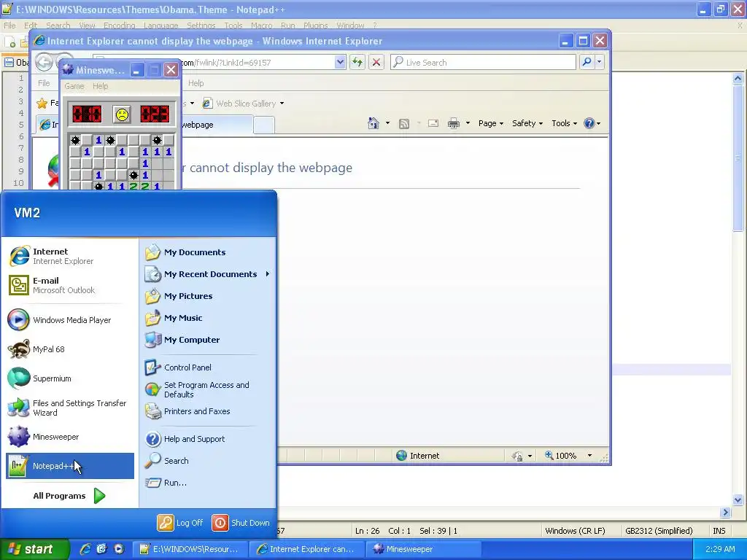Expand My Recent Documents submenu

click(x=208, y=274)
